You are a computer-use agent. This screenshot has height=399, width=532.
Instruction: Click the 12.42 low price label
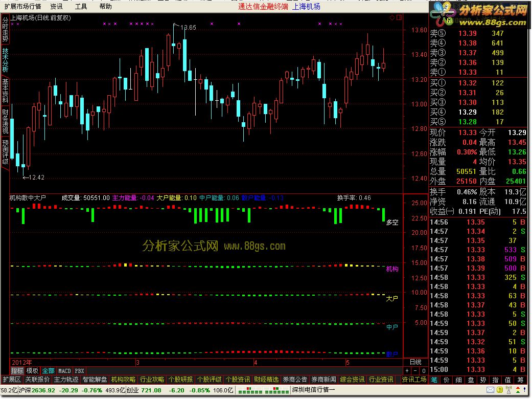pos(36,178)
